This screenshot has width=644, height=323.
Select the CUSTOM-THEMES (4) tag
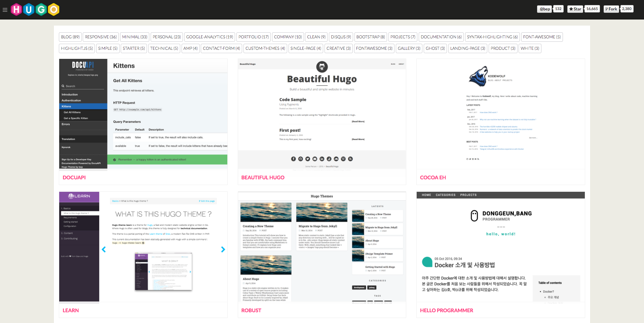click(265, 48)
